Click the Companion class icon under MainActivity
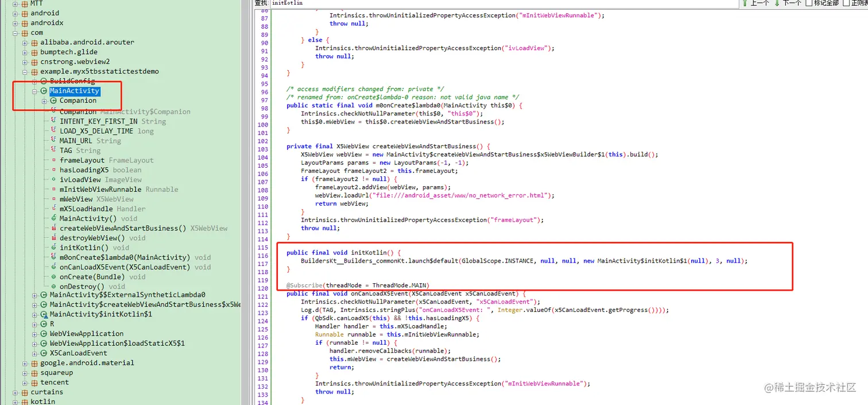868x405 pixels. click(54, 101)
